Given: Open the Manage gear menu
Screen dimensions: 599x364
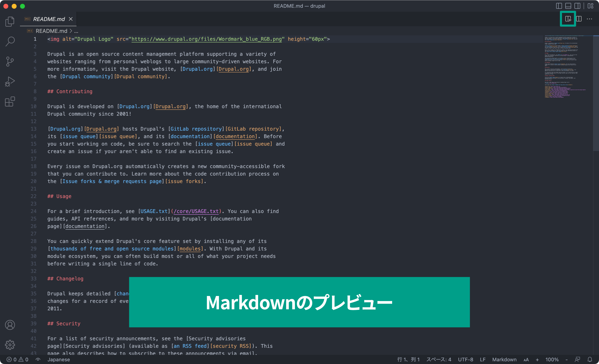Looking at the screenshot, I should click(10, 345).
